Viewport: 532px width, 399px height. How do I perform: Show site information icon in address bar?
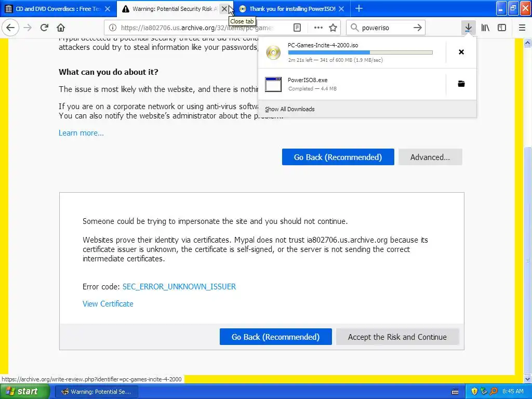click(113, 28)
